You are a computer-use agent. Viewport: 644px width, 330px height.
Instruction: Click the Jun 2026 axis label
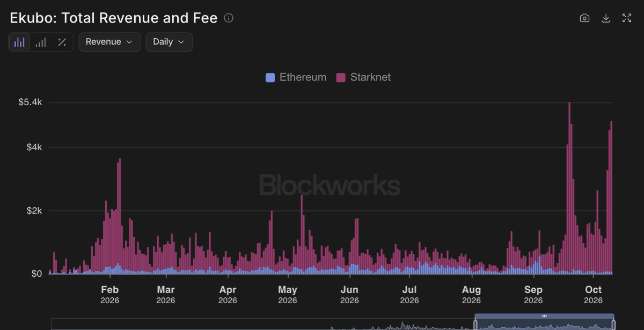pos(349,295)
